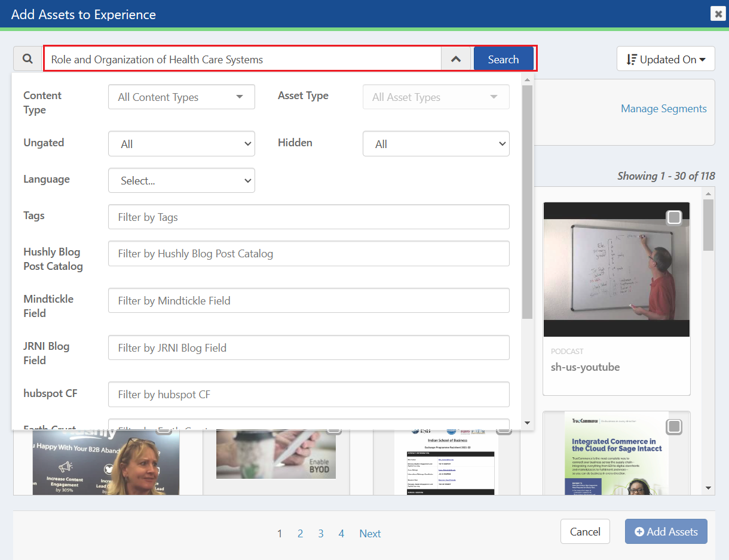
Task: Click the Filter by hubspot CF input
Action: (x=309, y=394)
